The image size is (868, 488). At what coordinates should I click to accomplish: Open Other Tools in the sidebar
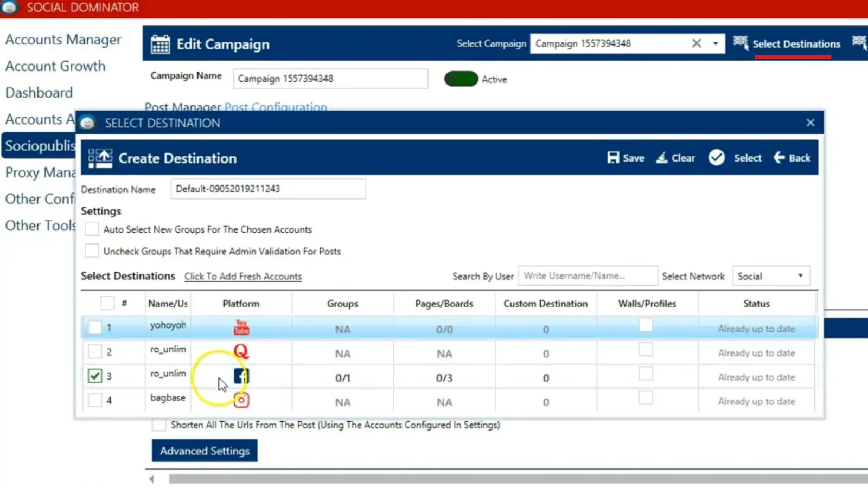pyautogui.click(x=40, y=226)
